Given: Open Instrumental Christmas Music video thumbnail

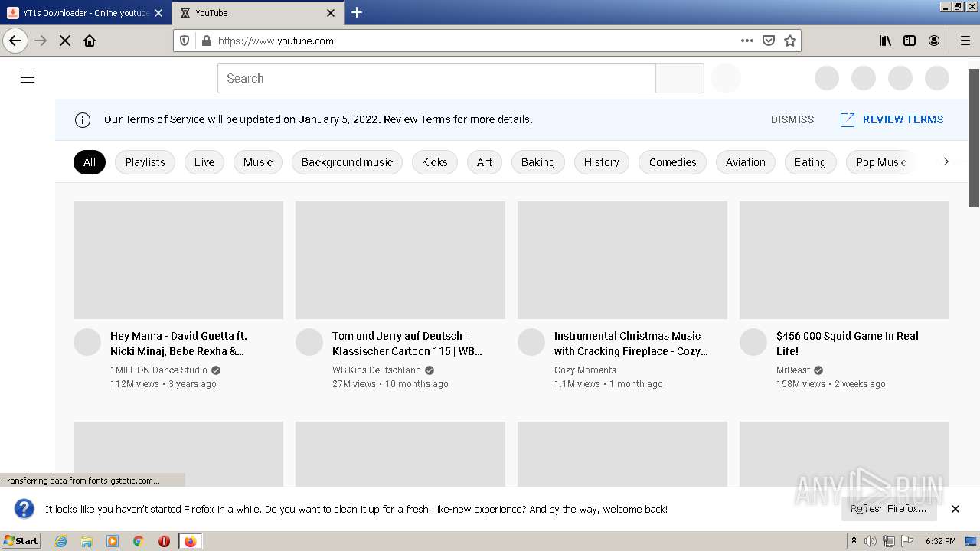Looking at the screenshot, I should click(x=622, y=260).
